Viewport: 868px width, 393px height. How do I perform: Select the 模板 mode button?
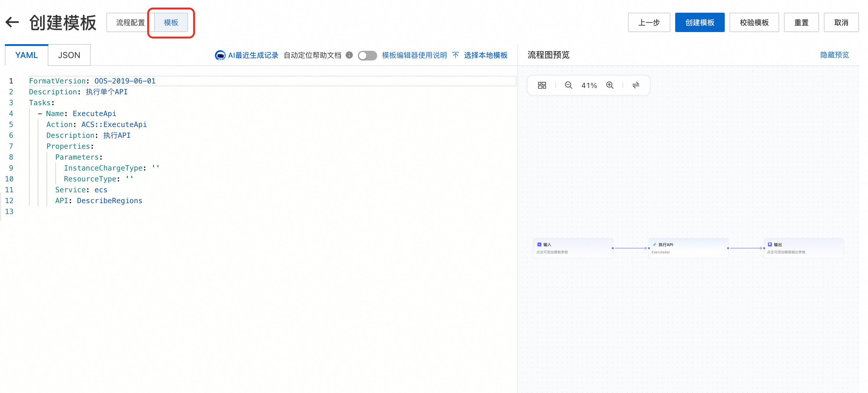pos(171,23)
